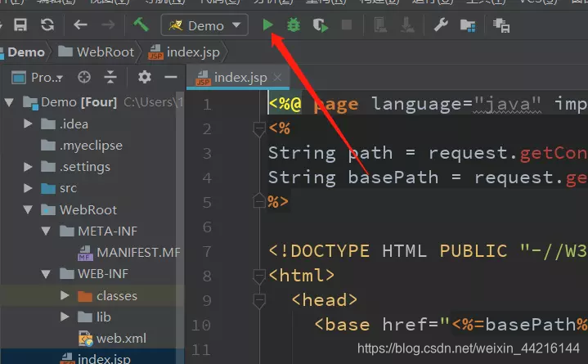Select Demo in the breadcrumb bar
This screenshot has height=364, width=588.
tap(26, 52)
